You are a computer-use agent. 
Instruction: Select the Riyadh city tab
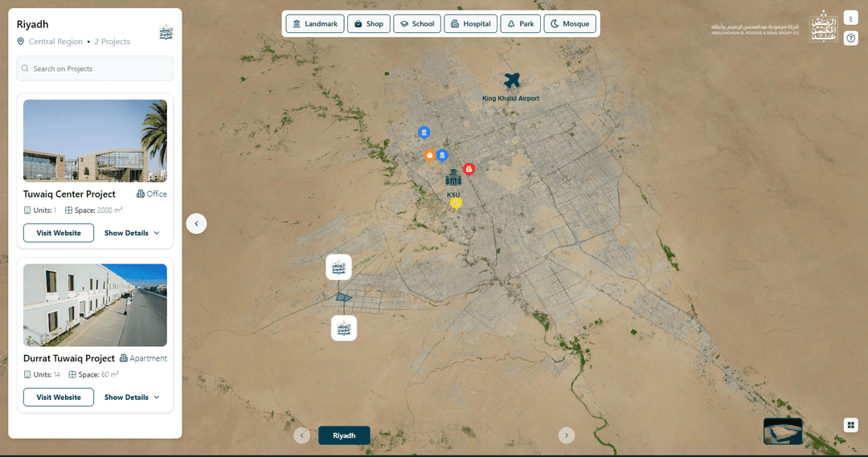[344, 435]
